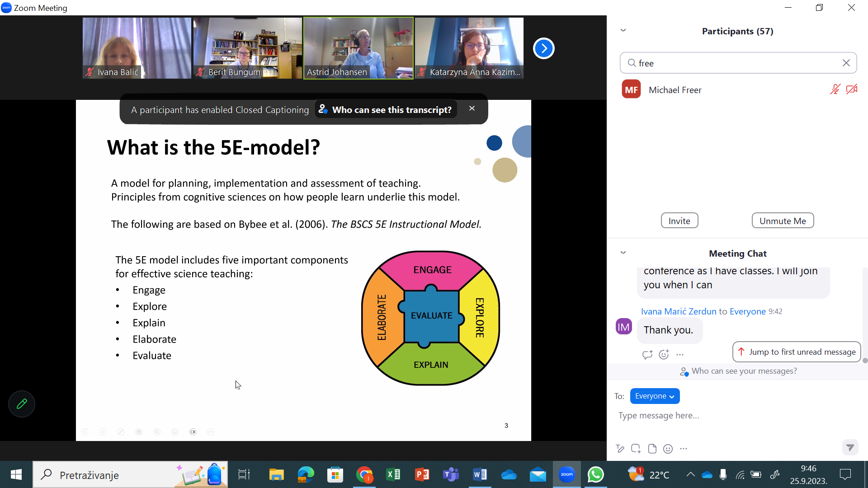868x488 pixels.
Task: Open more chat options ellipsis
Action: pyautogui.click(x=684, y=449)
